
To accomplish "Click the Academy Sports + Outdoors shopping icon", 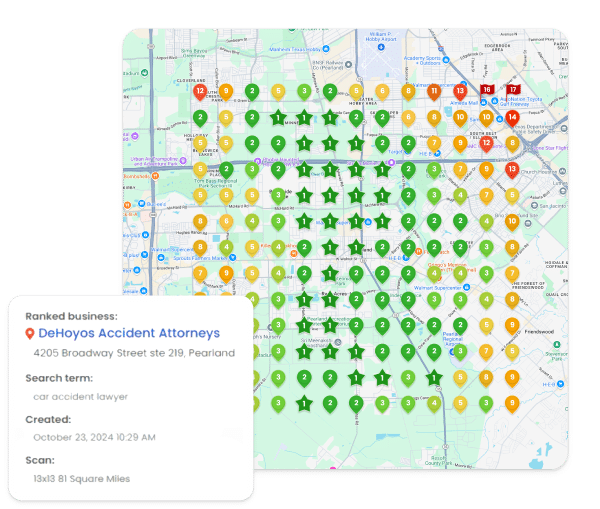I will (x=446, y=60).
